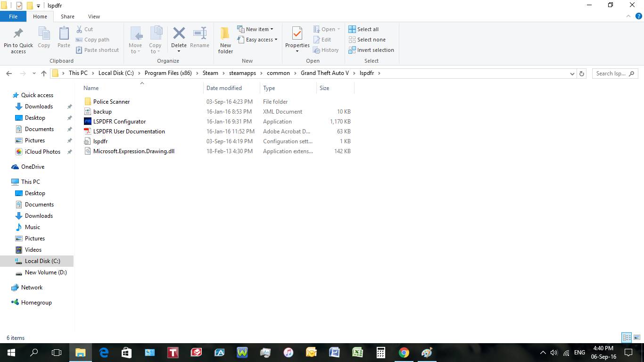This screenshot has height=362, width=644.
Task: Open the address bar history dropdown
Action: click(x=572, y=74)
